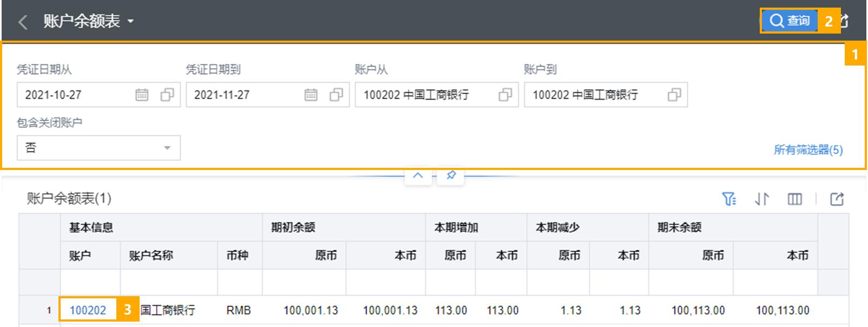Open the 账户余额表 title dropdown
The width and height of the screenshot is (868, 327).
130,22
